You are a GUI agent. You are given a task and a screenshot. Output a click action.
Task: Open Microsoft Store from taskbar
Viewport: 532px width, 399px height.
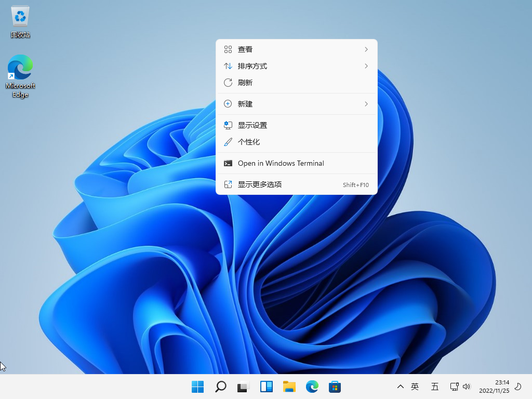(335, 387)
